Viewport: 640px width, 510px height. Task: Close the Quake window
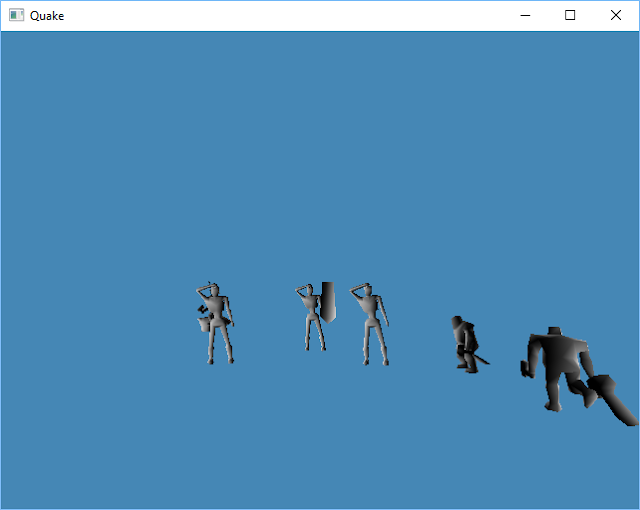pyautogui.click(x=616, y=16)
